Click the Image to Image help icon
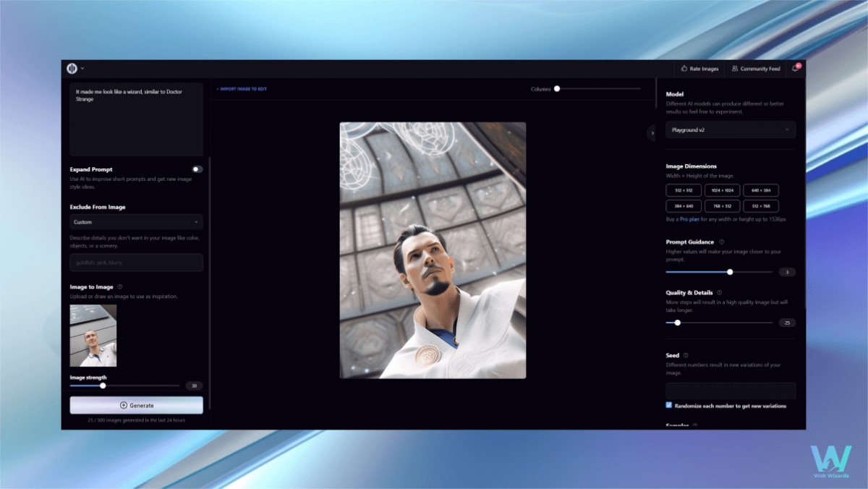 pos(120,287)
